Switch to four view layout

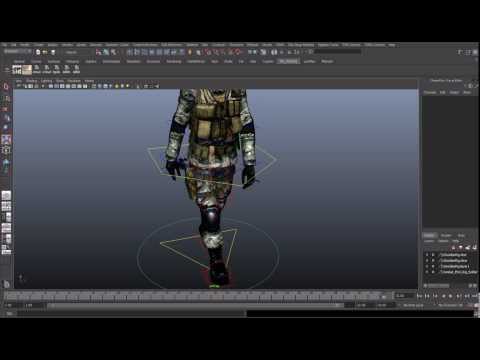(x=6, y=207)
